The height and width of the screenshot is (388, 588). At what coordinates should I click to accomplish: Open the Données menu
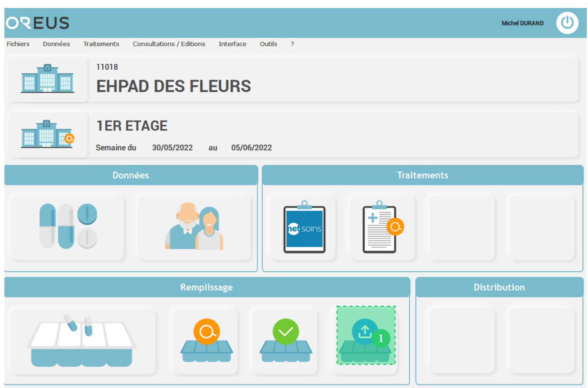[56, 44]
